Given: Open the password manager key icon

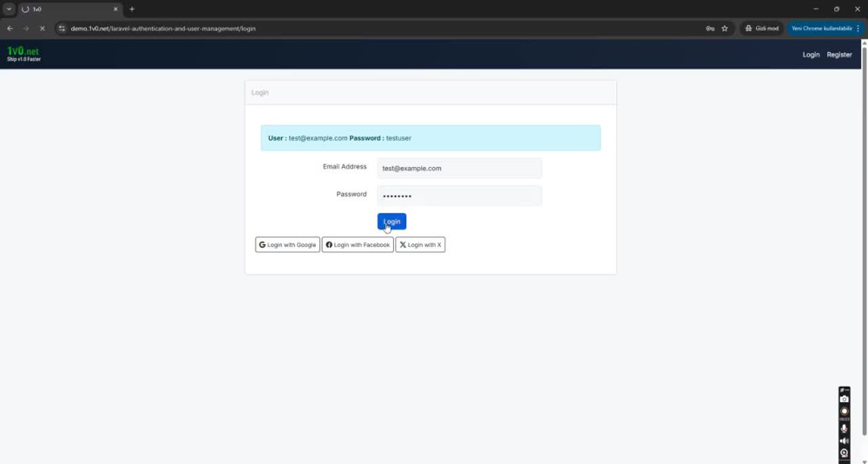Looking at the screenshot, I should click(x=710, y=29).
